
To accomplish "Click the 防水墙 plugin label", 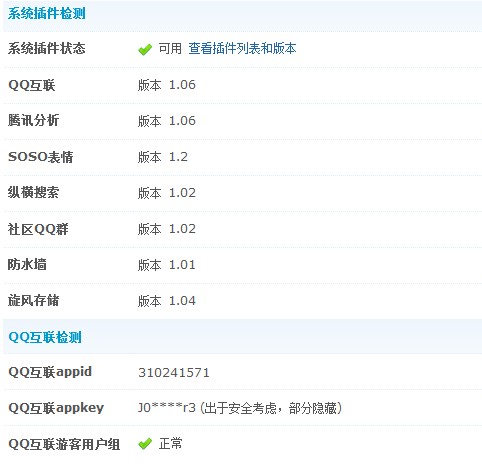I will [x=27, y=264].
